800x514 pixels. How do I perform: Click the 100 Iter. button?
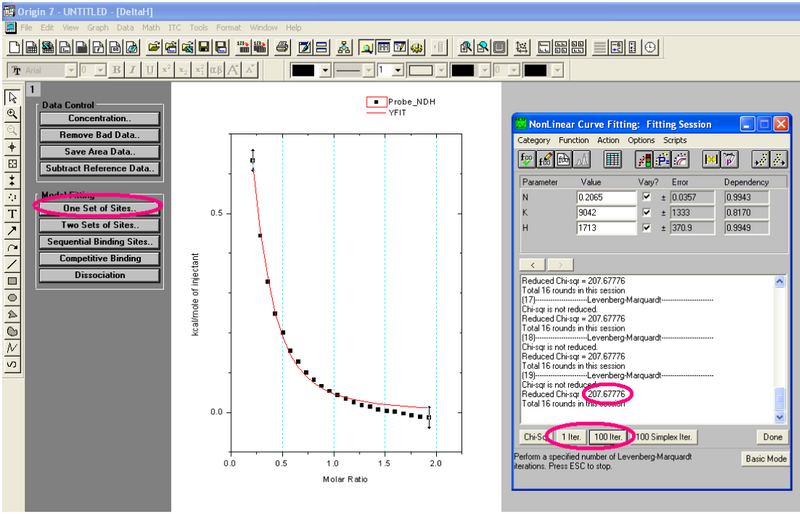608,437
